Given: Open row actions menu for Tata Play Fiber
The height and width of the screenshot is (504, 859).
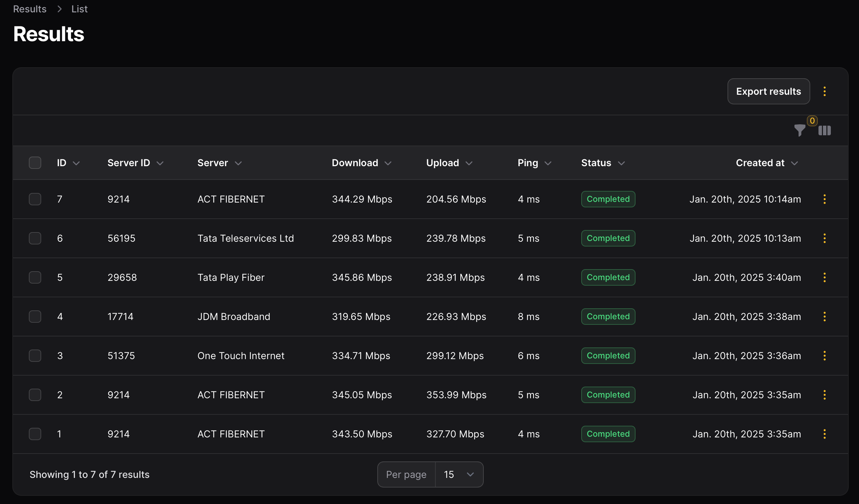Looking at the screenshot, I should [x=824, y=277].
